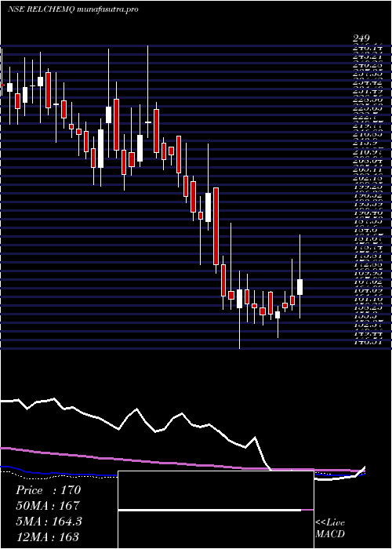
Task: Click the <<Live MACD label
Action: tap(330, 529)
